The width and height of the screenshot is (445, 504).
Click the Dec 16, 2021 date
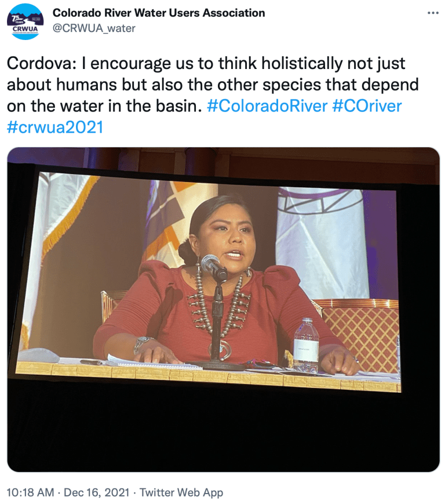pos(97,492)
